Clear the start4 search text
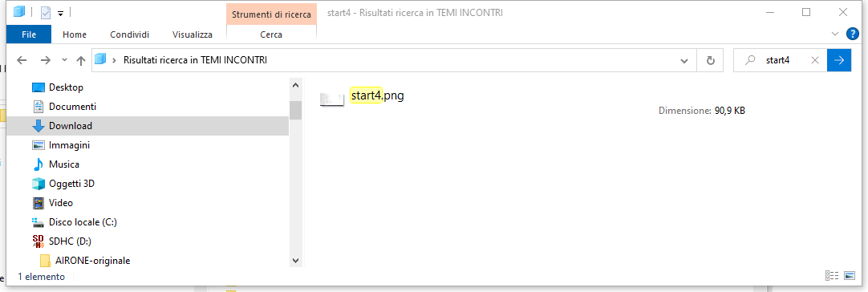The width and height of the screenshot is (868, 292). tap(815, 60)
